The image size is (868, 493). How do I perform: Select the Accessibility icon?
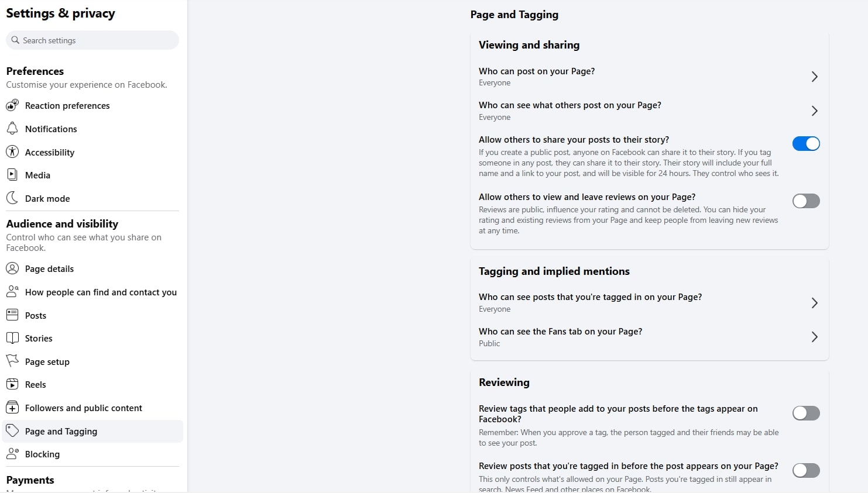(13, 151)
